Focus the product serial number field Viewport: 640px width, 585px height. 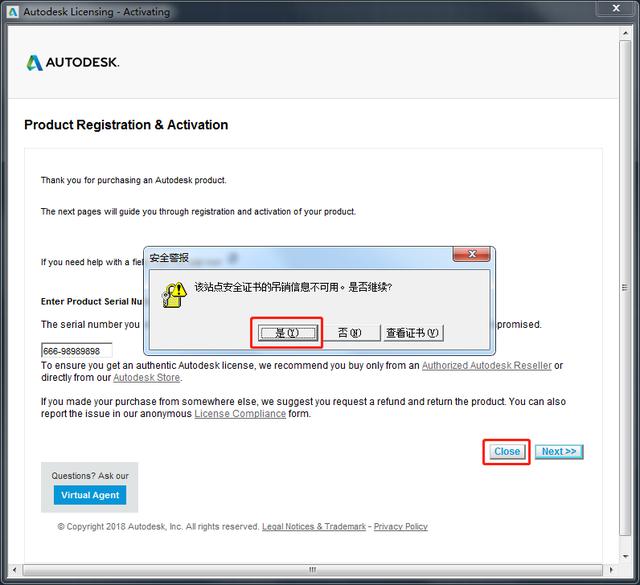pos(77,351)
